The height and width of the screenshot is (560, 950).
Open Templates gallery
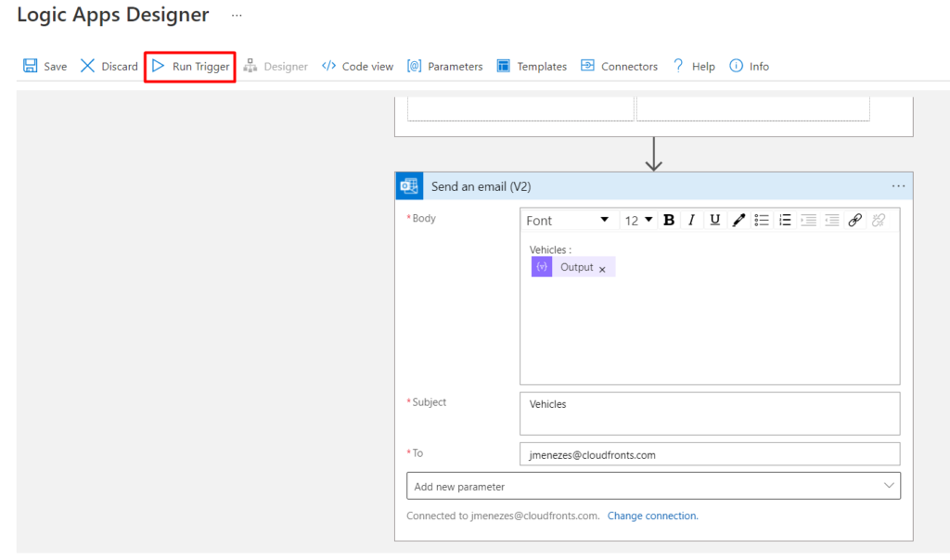[532, 66]
